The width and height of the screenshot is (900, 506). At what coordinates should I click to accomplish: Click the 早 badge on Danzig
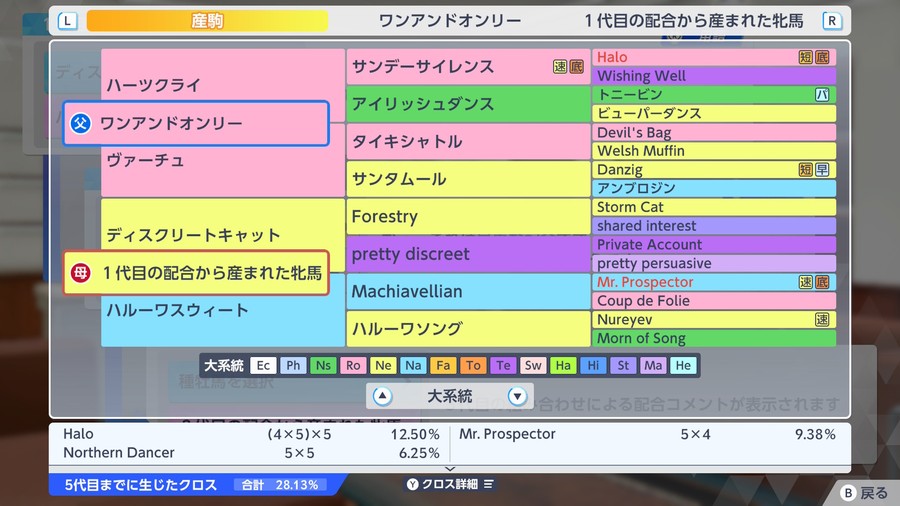tap(822, 169)
